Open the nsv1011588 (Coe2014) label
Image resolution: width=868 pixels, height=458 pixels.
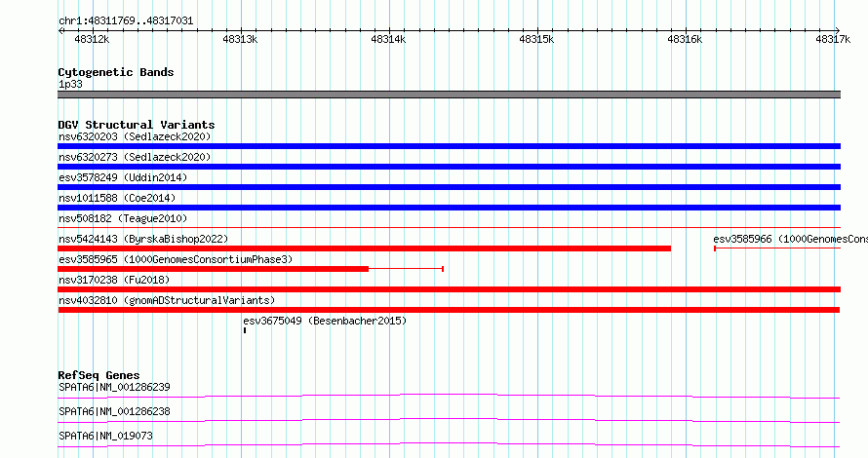(x=117, y=198)
